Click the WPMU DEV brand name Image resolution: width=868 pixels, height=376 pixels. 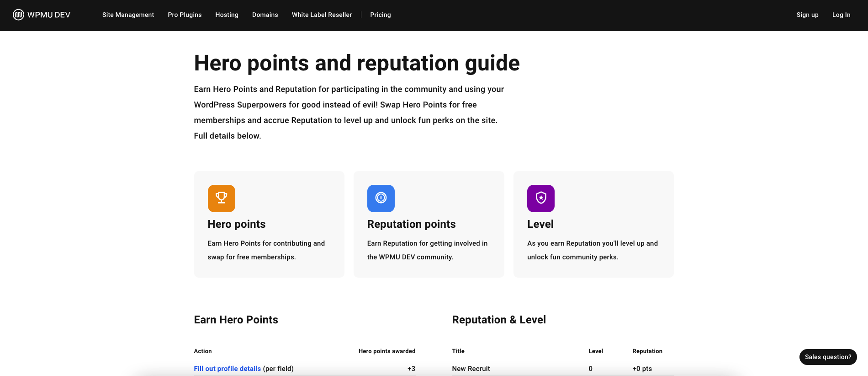[x=49, y=15]
